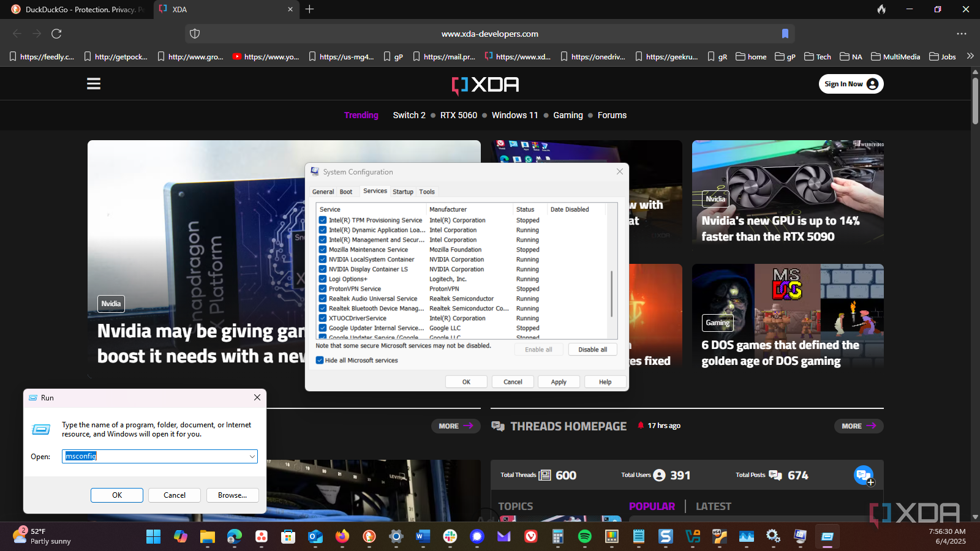Click Help in System Configuration
The width and height of the screenshot is (980, 551).
605,382
